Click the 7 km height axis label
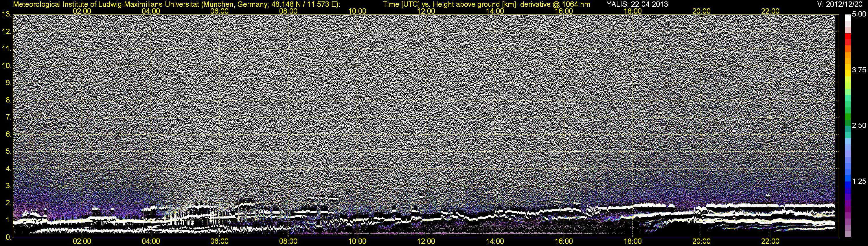This screenshot has height=246, width=868. click(8, 117)
